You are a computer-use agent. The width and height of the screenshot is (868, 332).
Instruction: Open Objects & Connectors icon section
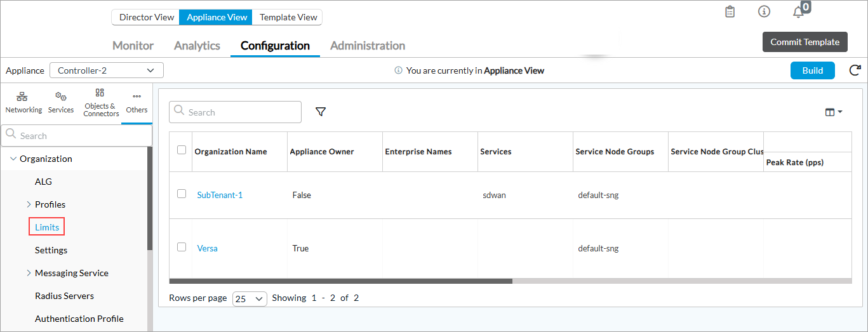pos(101,102)
